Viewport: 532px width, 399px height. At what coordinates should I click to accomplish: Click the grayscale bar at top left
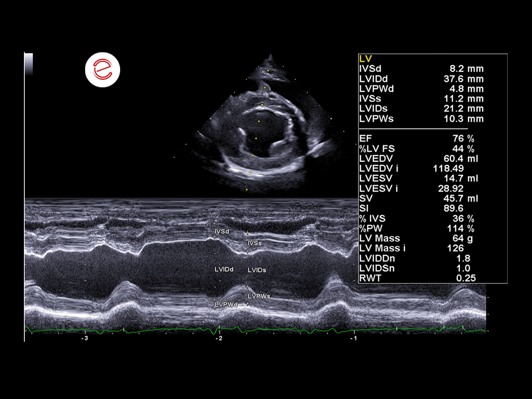[x=28, y=64]
